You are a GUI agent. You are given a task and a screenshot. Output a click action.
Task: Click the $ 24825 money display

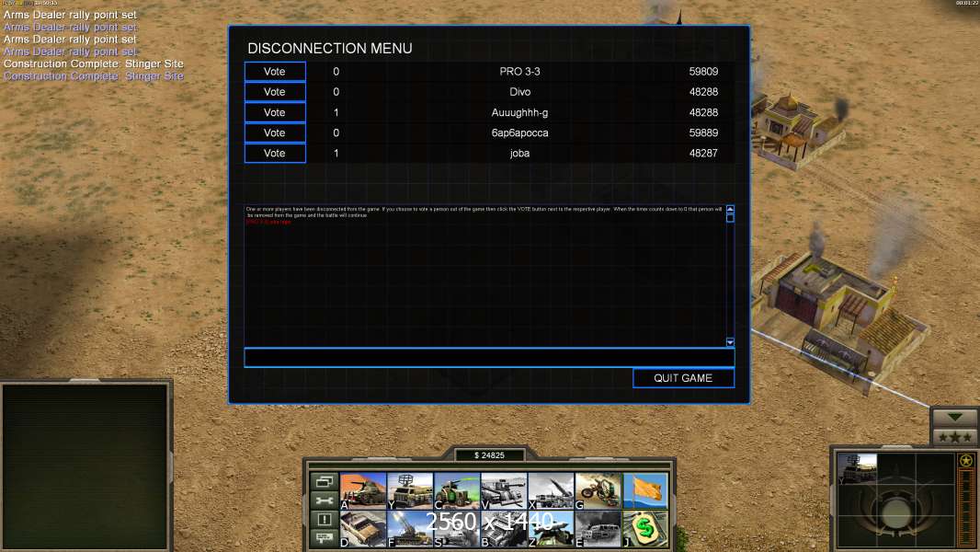point(489,455)
